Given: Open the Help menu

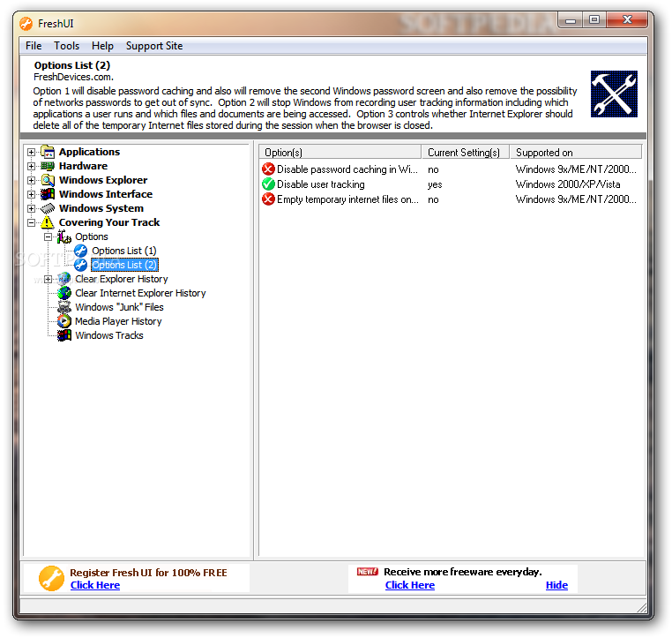Looking at the screenshot, I should 102,46.
